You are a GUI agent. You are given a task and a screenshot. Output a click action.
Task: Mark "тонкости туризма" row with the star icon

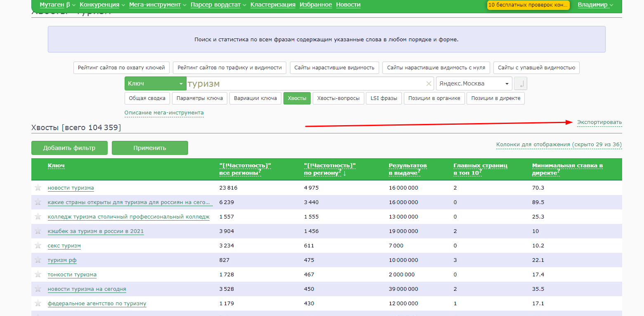pos(38,274)
